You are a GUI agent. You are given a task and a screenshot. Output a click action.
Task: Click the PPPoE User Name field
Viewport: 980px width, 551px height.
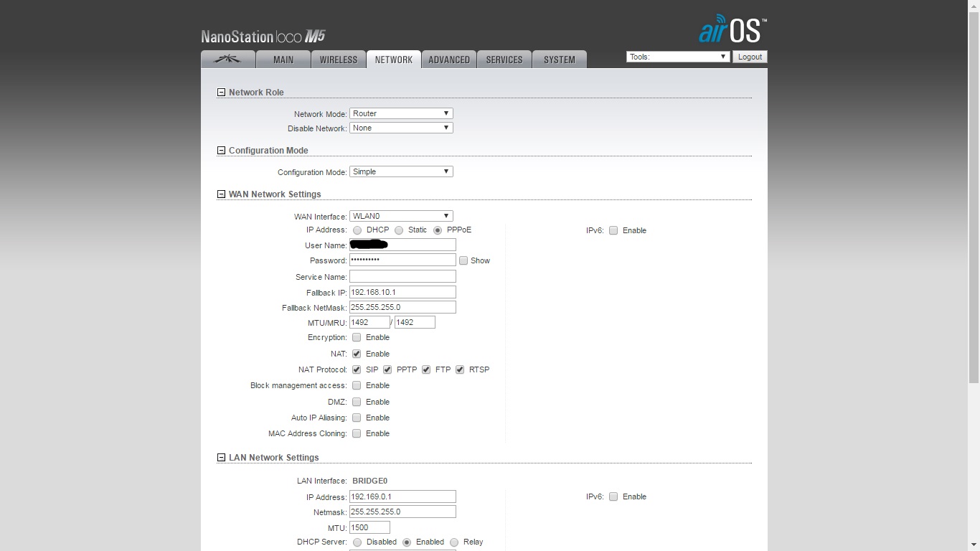402,245
